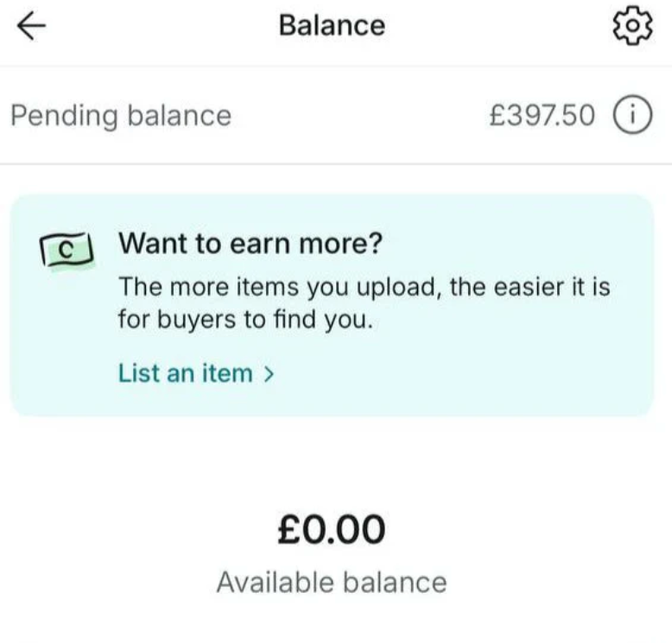Click the Want to earn more? heading
672x643 pixels.
tap(250, 245)
